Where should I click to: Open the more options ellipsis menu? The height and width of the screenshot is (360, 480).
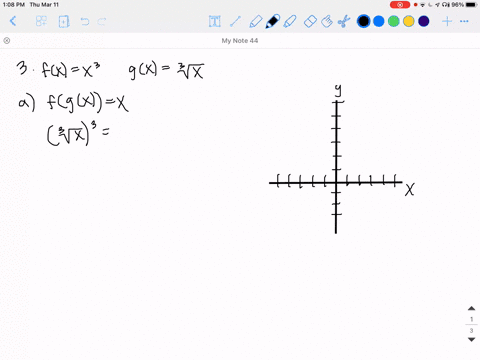coord(464,21)
